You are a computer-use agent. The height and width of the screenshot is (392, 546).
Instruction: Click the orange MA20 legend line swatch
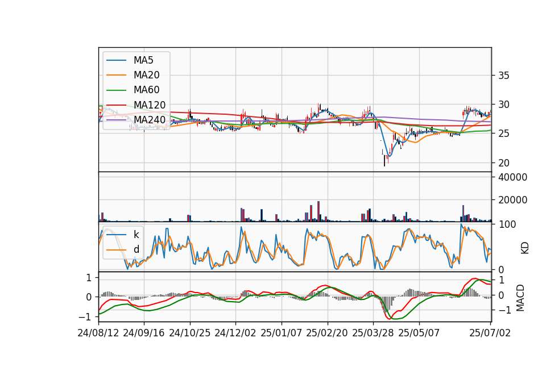[x=116, y=75]
